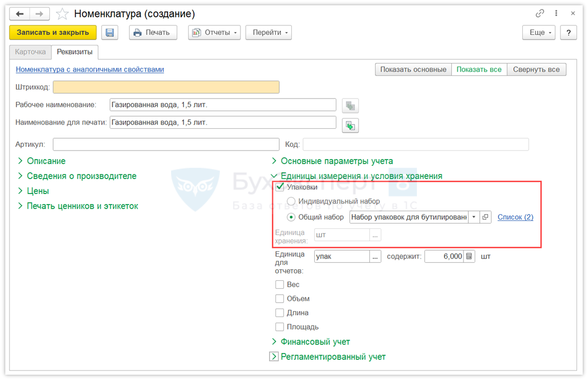Click the ellipsis button of Единица хранения
This screenshot has height=380, width=588.
point(375,235)
